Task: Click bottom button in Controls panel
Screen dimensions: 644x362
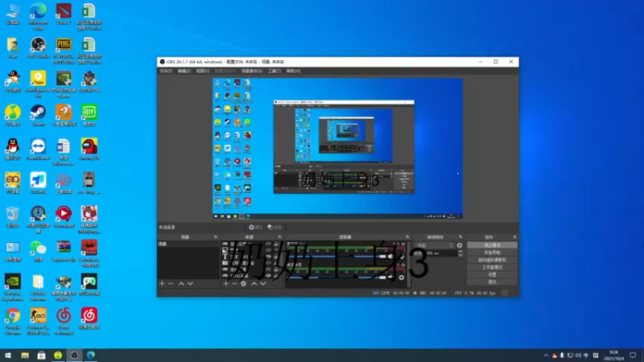Action: pos(492,282)
